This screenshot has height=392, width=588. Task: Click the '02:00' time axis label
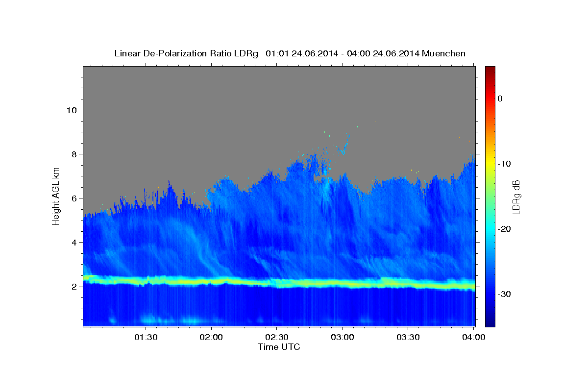(212, 338)
